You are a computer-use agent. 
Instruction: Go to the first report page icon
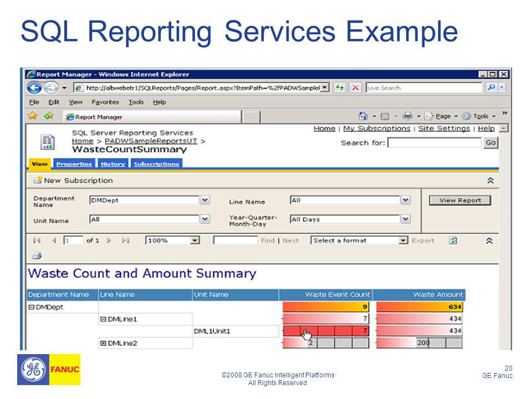click(37, 241)
